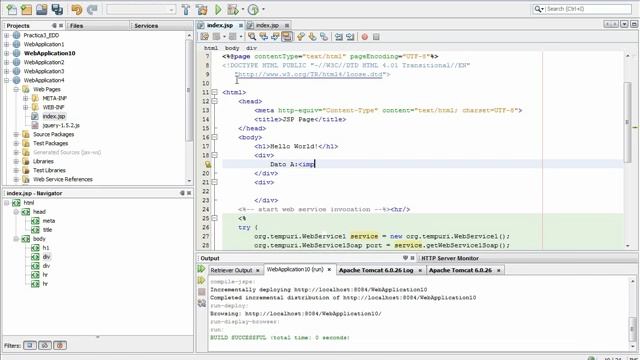Jump to last edit in editor toolbar
Screen dimensions: 640x360
204,37
